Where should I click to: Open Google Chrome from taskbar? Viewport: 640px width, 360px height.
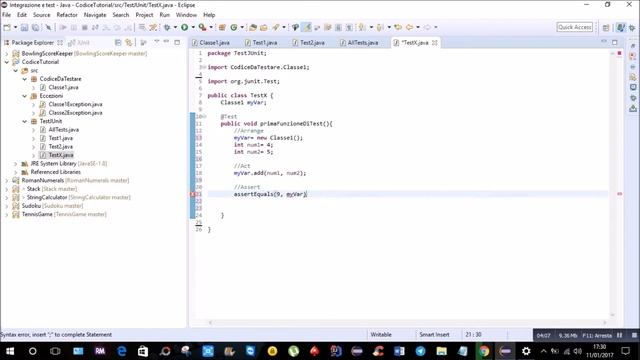(484, 351)
